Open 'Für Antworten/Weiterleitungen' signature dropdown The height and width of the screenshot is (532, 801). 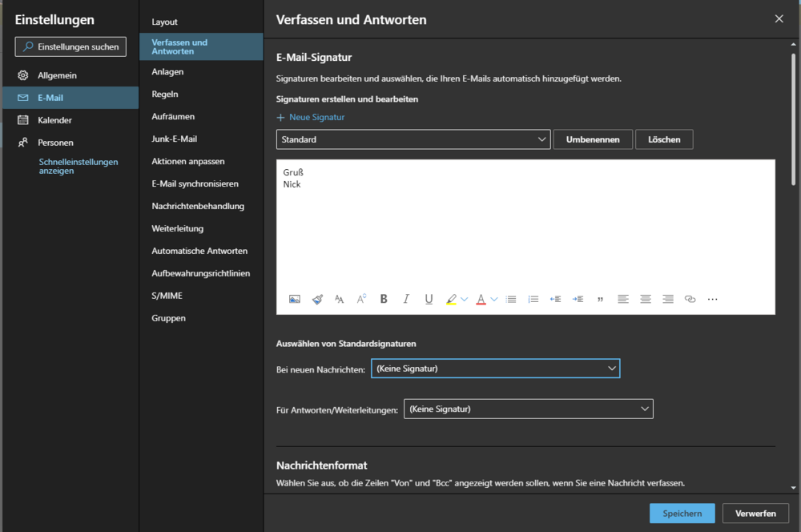[528, 409]
